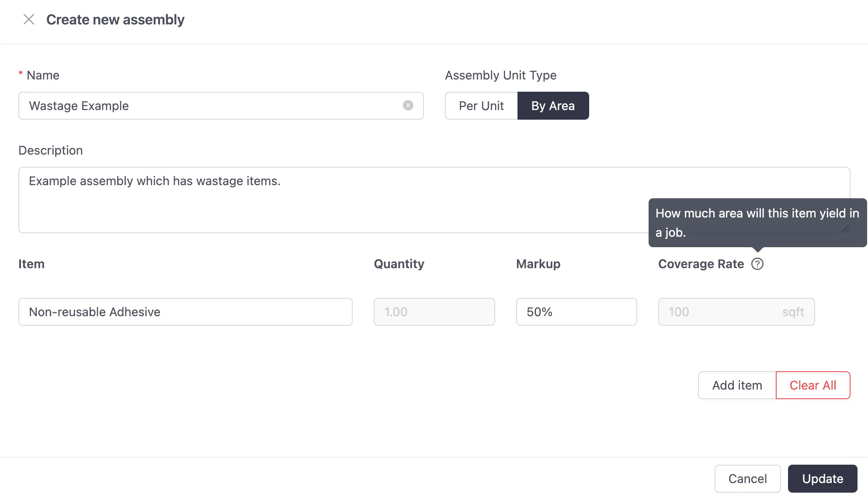Screen dimensions: 868x497
Task: Click the Update button
Action: (x=822, y=479)
